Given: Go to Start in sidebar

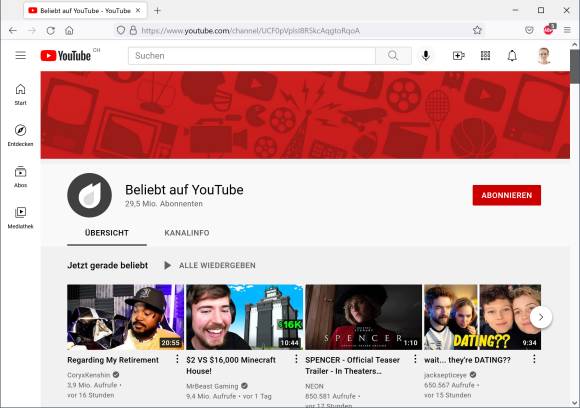Looking at the screenshot, I should (x=20, y=95).
